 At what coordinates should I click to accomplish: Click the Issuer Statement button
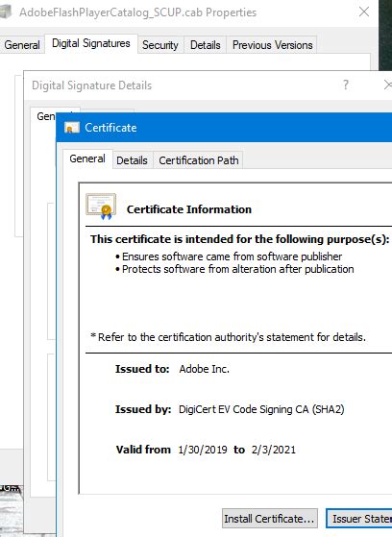point(359,519)
